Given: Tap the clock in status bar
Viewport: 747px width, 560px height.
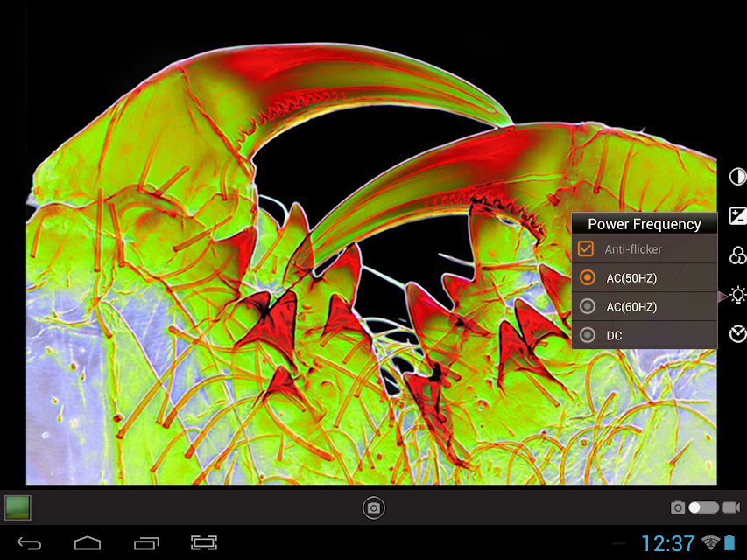Looking at the screenshot, I should pyautogui.click(x=667, y=543).
